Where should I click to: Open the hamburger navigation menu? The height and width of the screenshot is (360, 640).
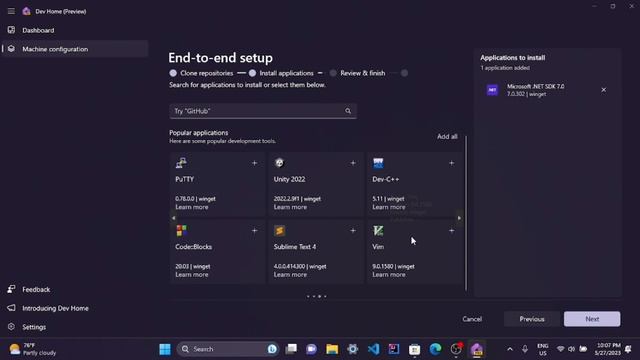[11, 11]
